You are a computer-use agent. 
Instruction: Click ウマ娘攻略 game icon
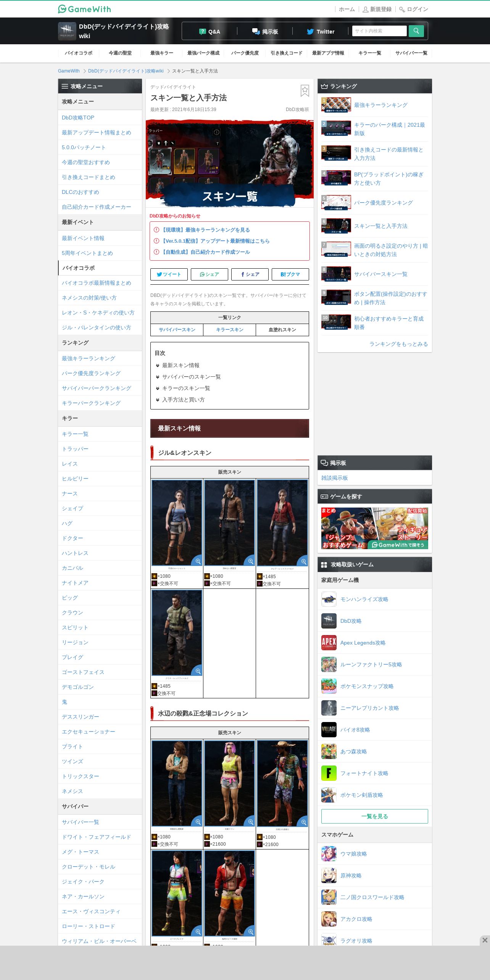[329, 854]
